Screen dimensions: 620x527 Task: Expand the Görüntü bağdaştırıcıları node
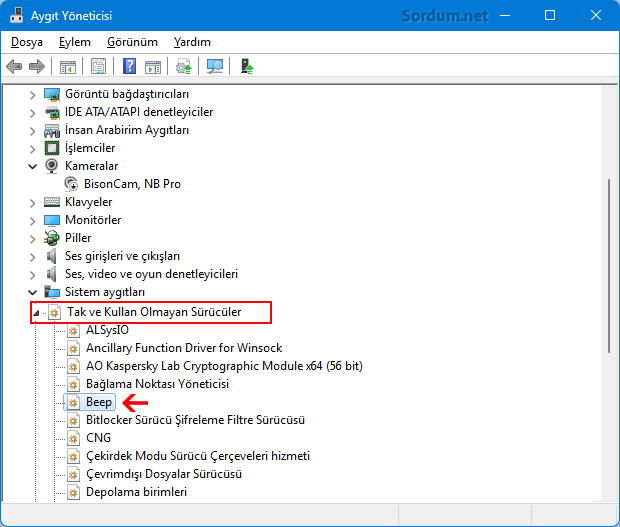coord(32,95)
